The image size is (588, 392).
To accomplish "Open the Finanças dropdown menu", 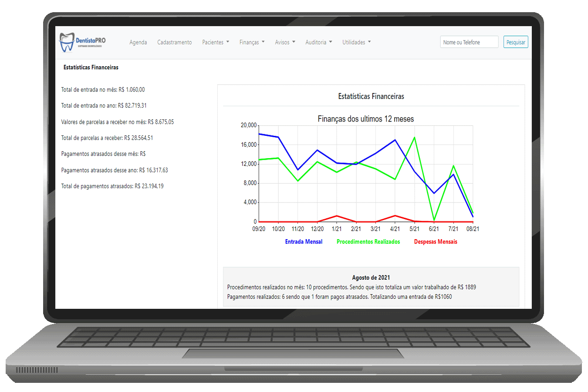I will tap(252, 42).
